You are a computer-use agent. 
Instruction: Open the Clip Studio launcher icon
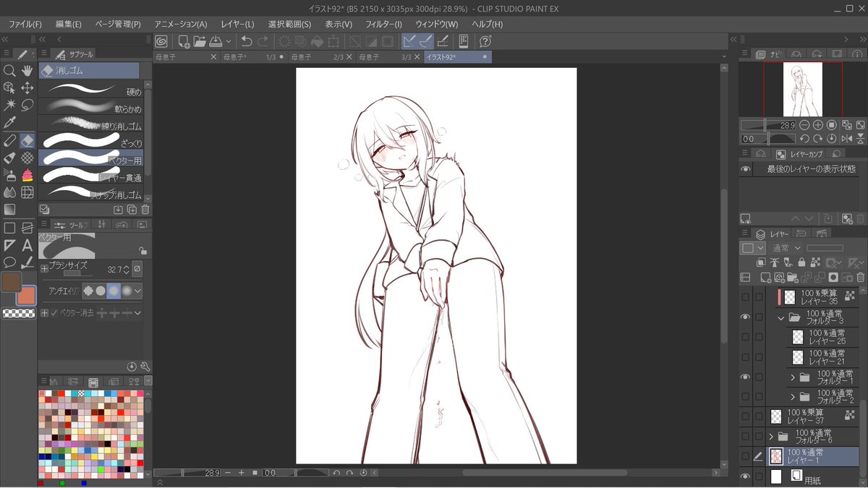tap(161, 41)
